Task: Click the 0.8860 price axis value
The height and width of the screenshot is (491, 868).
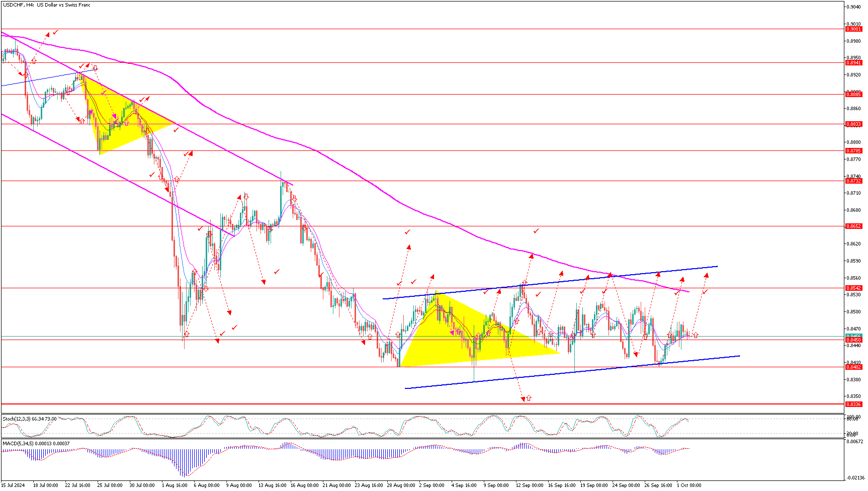Action: pyautogui.click(x=854, y=109)
